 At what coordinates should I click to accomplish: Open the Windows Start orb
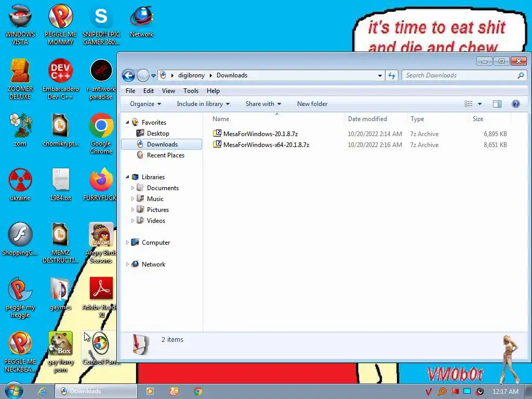[x=14, y=391]
